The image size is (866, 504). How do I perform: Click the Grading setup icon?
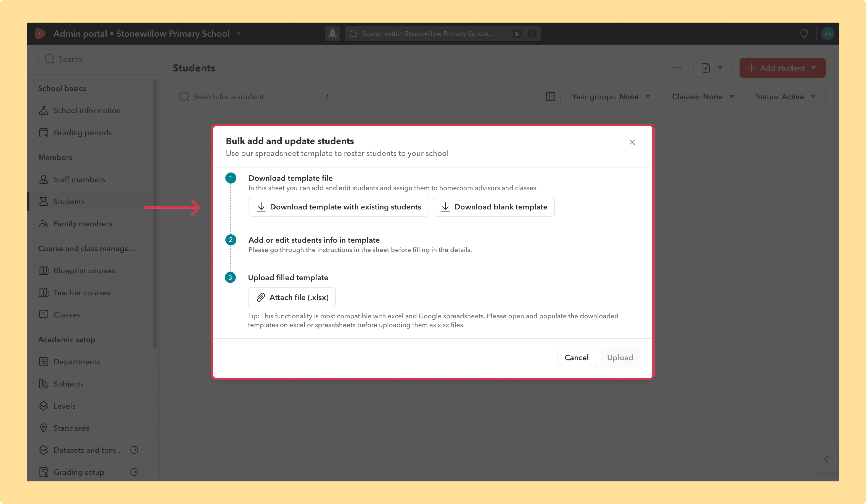point(44,472)
